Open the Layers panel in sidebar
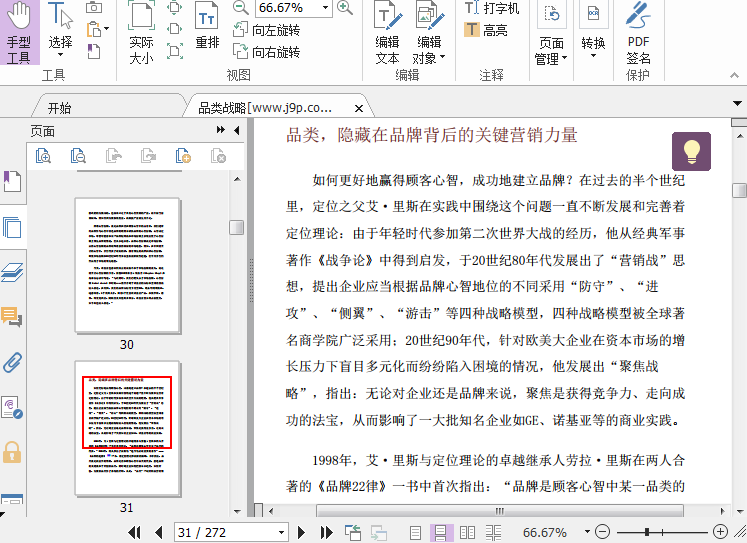Screen dimensions: 747x543 point(12,273)
